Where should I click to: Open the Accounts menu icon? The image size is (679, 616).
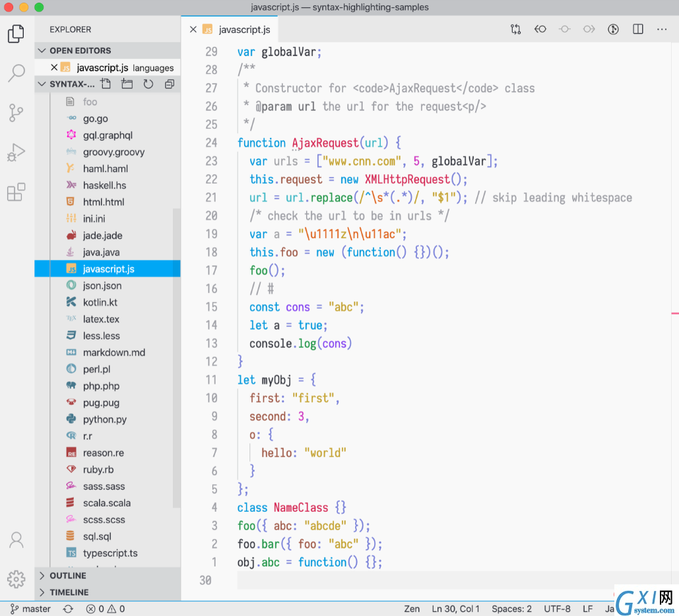click(x=16, y=539)
